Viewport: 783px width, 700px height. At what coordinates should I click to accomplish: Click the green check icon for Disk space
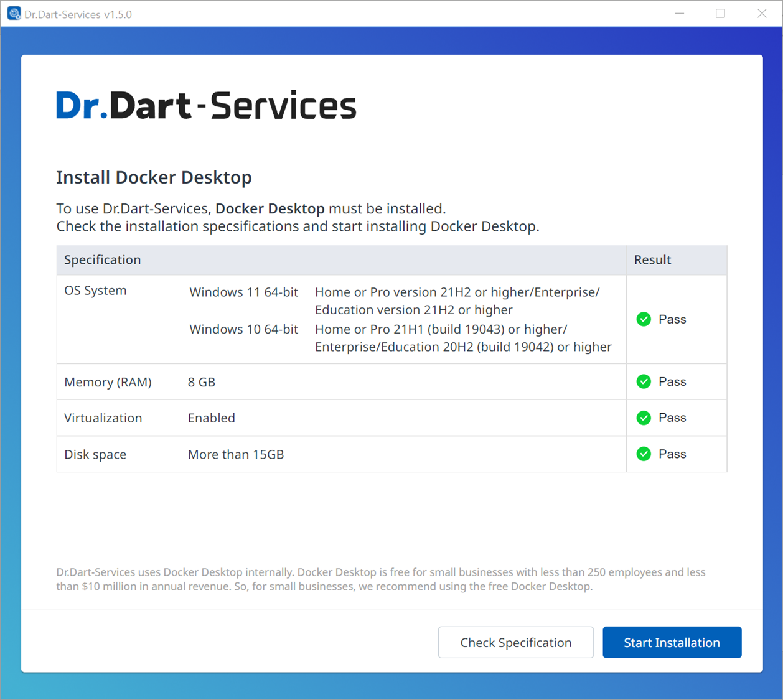pos(644,454)
